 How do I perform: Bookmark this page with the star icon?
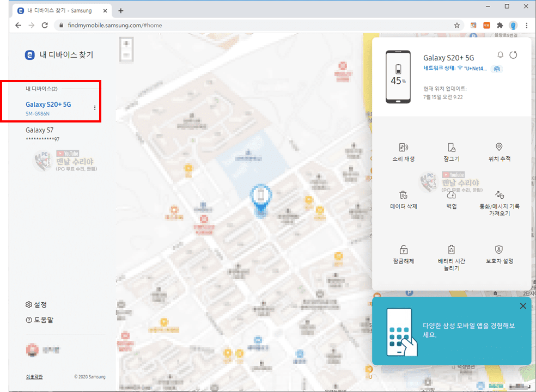[x=456, y=25]
